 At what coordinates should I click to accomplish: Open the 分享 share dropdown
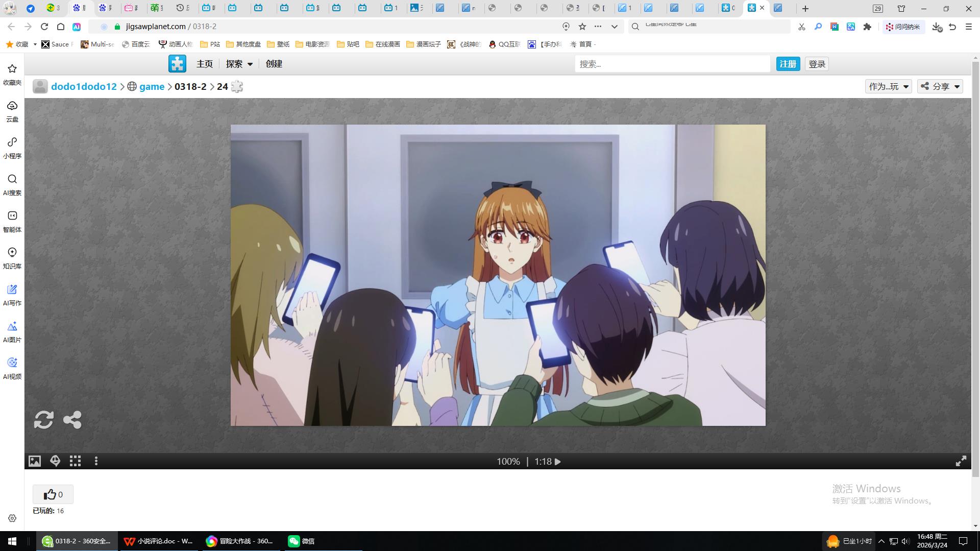coord(940,86)
